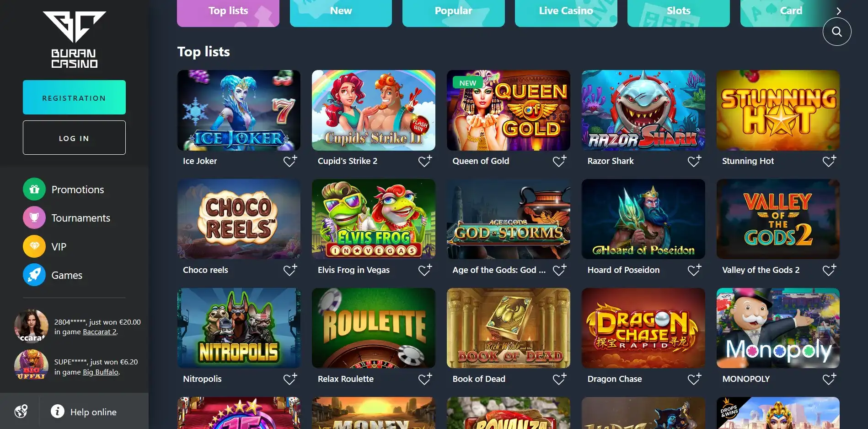
Task: Favorite the Razor Shark game
Action: click(x=694, y=161)
